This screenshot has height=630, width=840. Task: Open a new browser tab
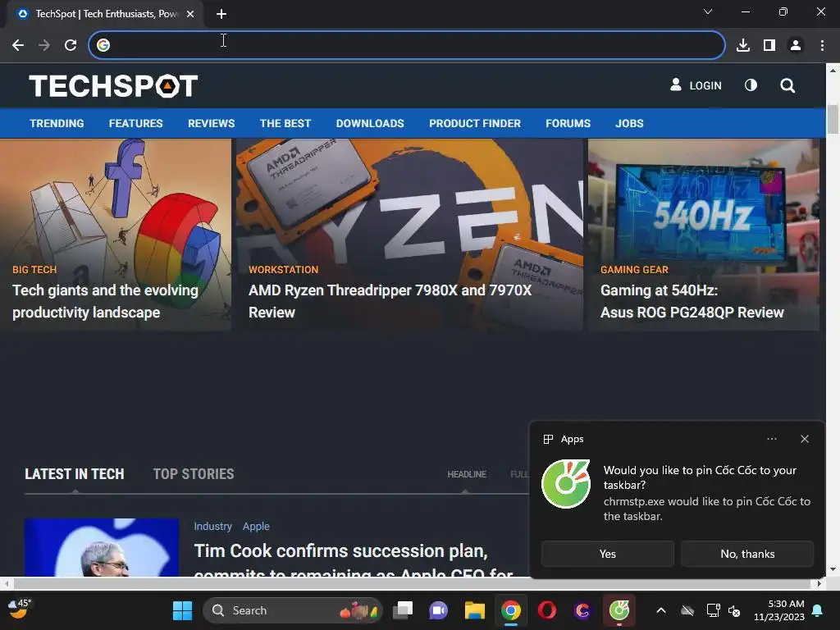(221, 14)
